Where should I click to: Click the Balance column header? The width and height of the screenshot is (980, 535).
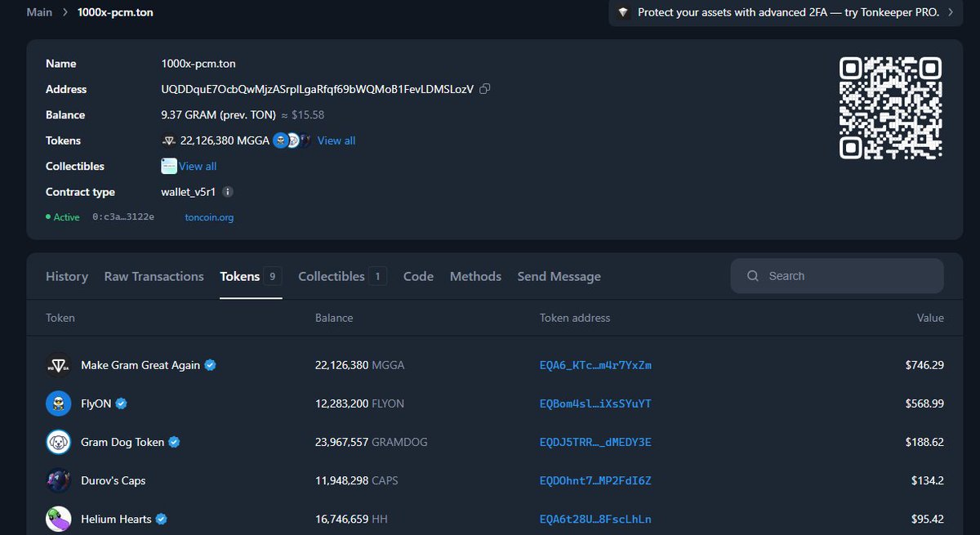pos(334,318)
